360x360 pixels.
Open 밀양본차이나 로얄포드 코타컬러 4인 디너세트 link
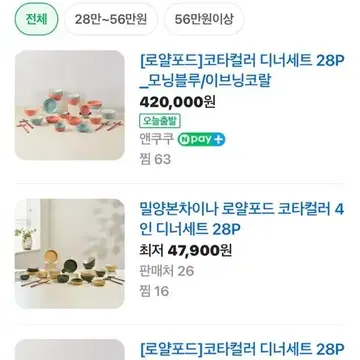(242, 219)
